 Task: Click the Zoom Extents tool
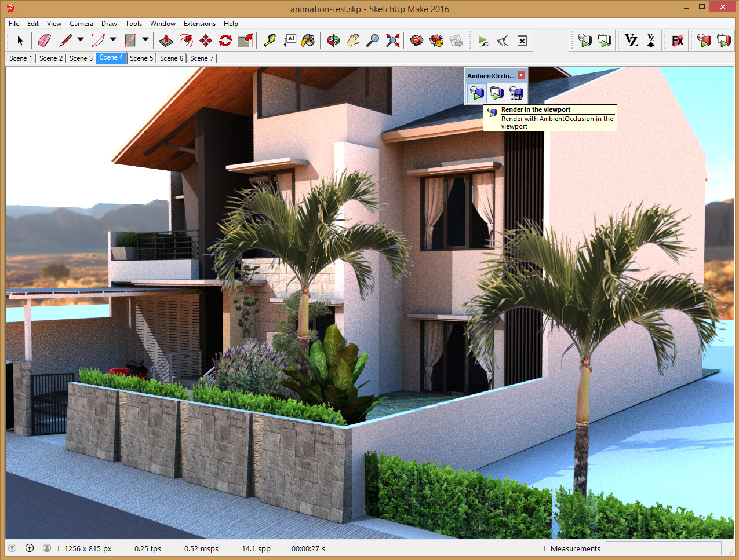coord(392,41)
